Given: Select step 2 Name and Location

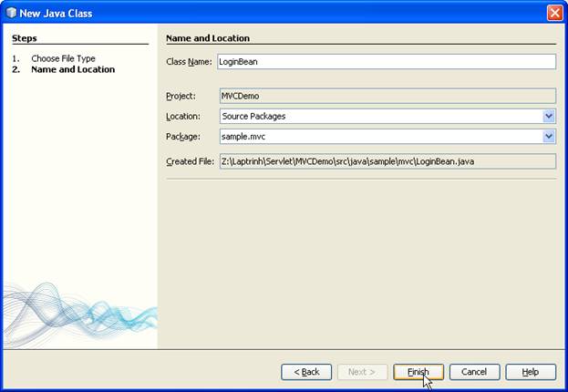Looking at the screenshot, I should (73, 69).
